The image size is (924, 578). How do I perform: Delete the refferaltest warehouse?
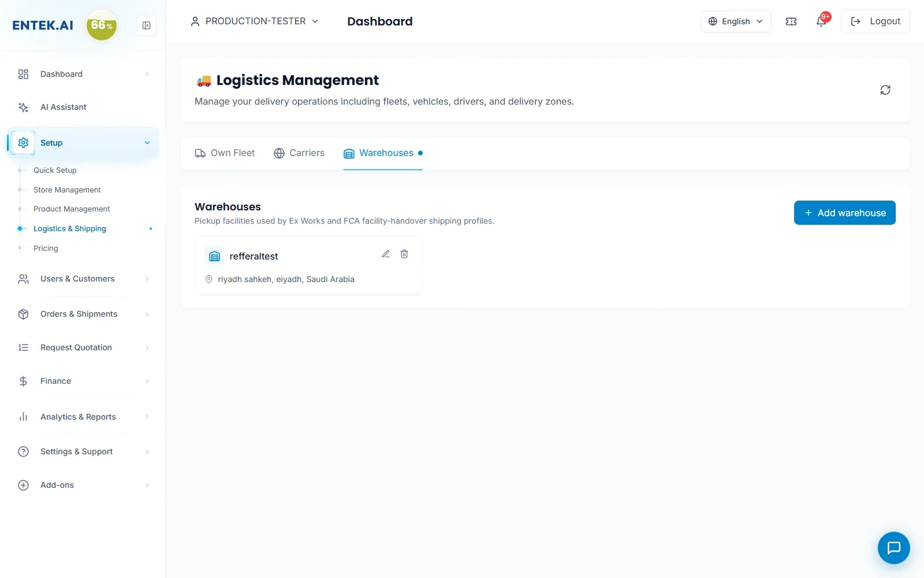(x=404, y=254)
